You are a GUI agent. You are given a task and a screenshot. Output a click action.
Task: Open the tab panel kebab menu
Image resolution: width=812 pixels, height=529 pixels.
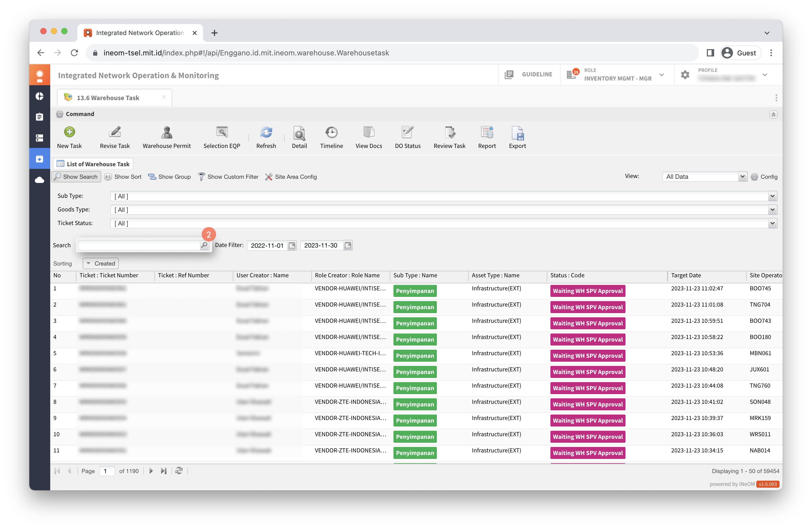coord(776,98)
